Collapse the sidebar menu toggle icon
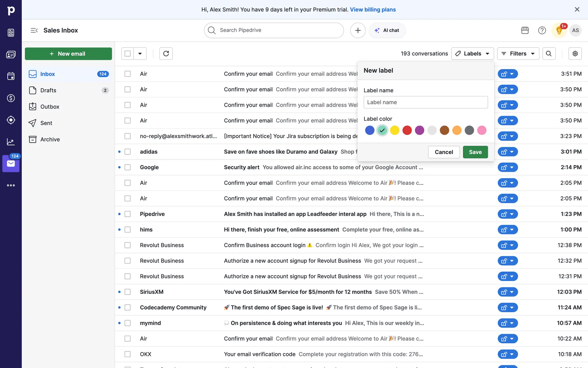 (34, 30)
